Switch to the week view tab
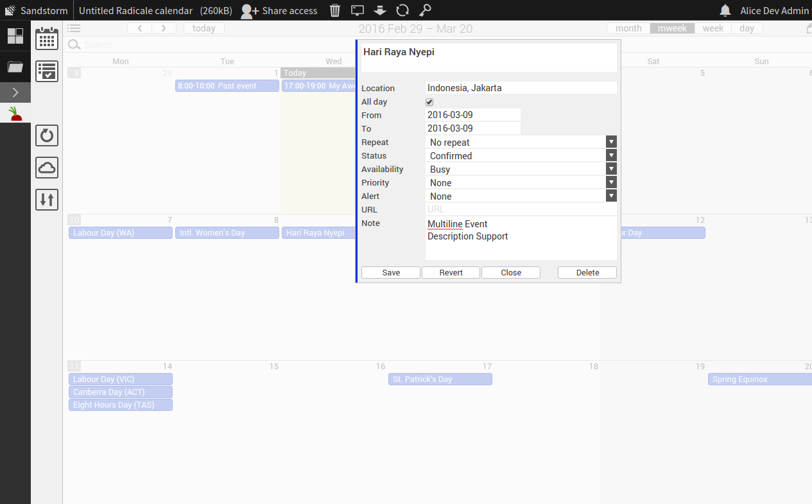 point(713,28)
